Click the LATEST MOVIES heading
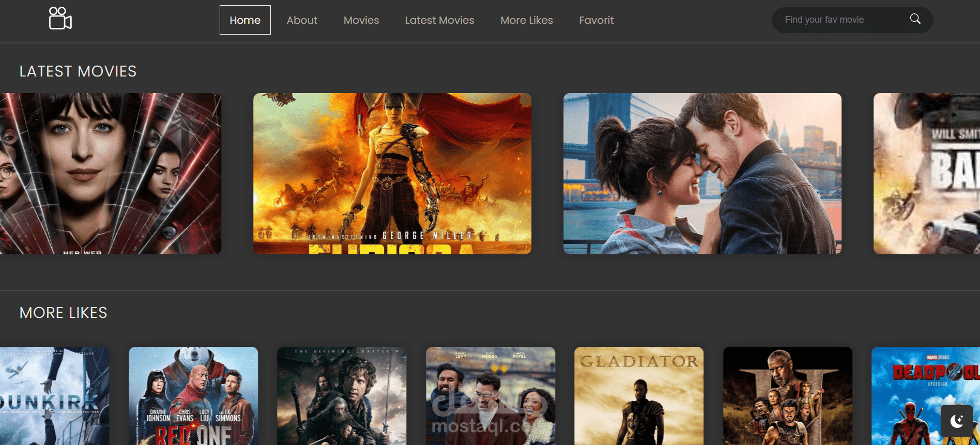Screen dimensions: 980x445 point(78,71)
